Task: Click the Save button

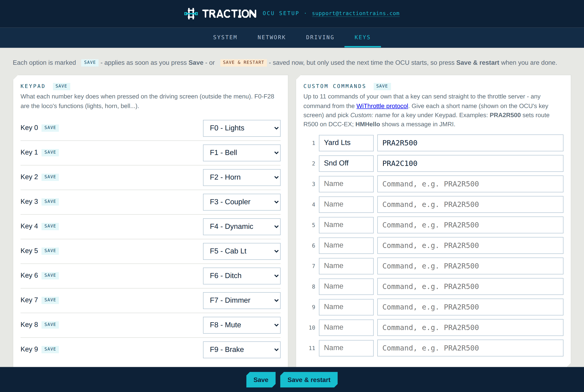Action: click(261, 379)
